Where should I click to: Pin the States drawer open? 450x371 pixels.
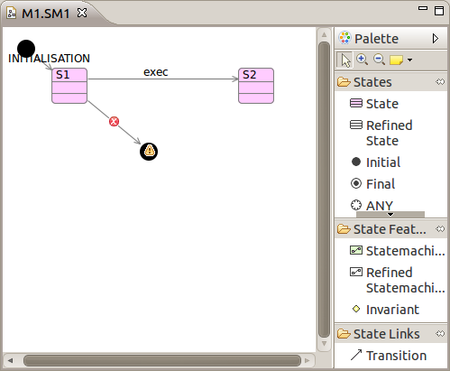(440, 82)
